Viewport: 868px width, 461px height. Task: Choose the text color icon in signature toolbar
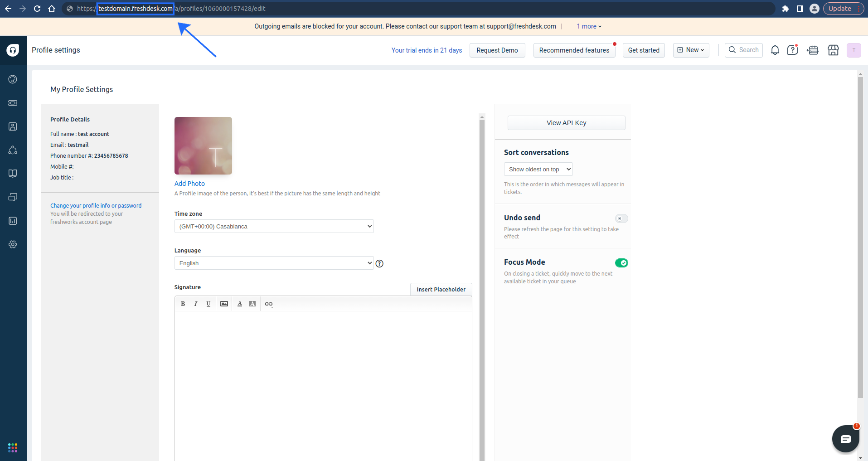click(x=240, y=304)
